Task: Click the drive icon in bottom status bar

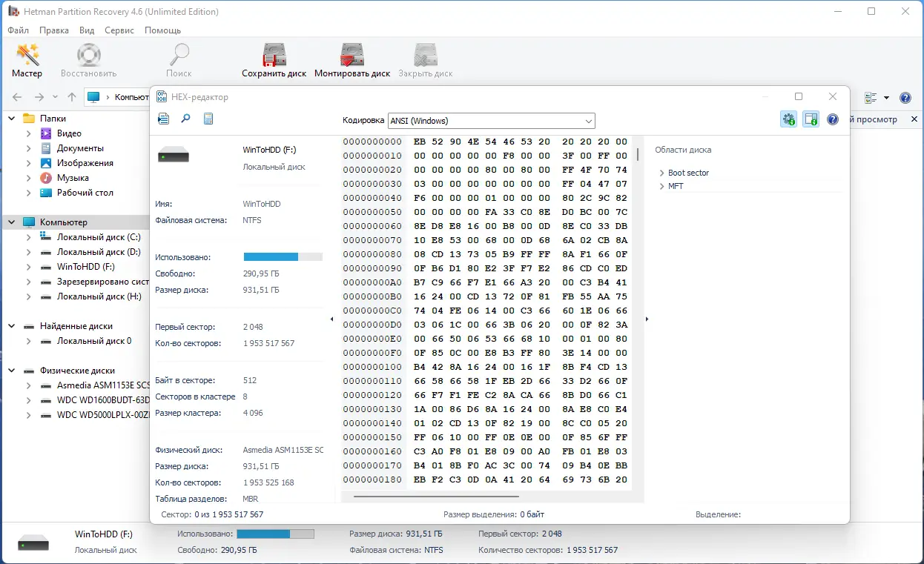Action: [33, 543]
